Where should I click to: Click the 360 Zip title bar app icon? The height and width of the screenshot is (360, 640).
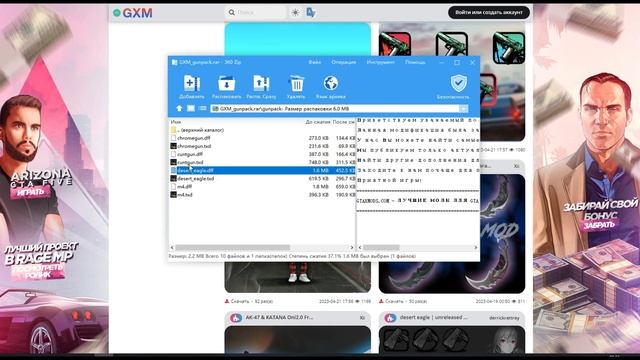(174, 62)
